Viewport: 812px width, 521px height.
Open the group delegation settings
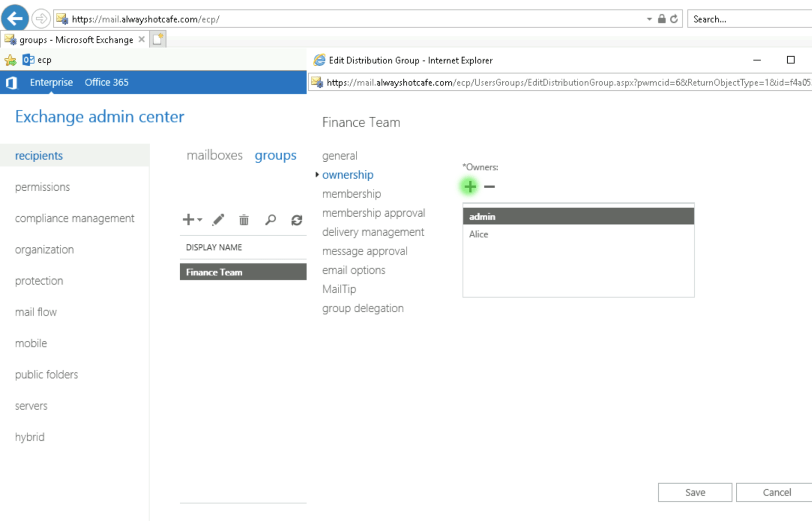coord(363,308)
